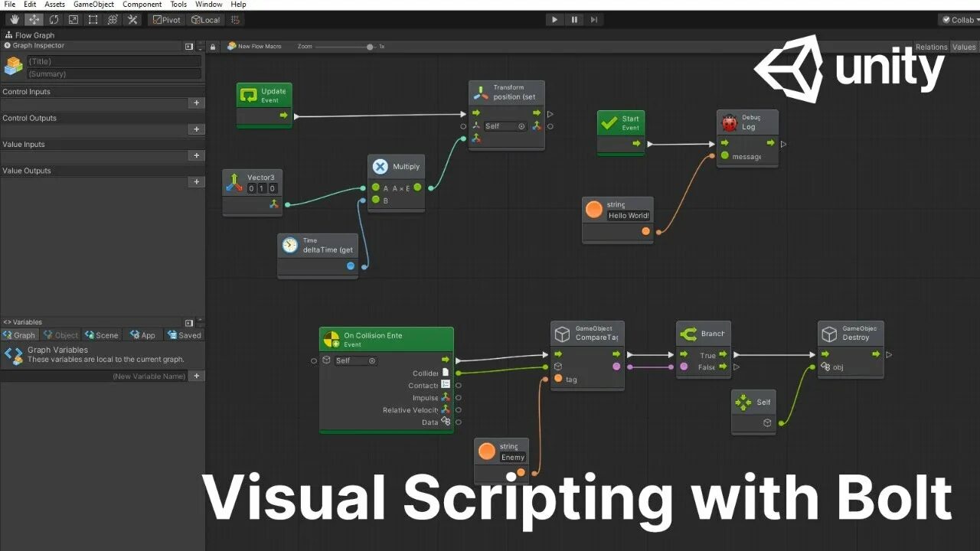Click the New Flow Macro breadcrumb
This screenshot has width=980, height=551.
pos(254,47)
